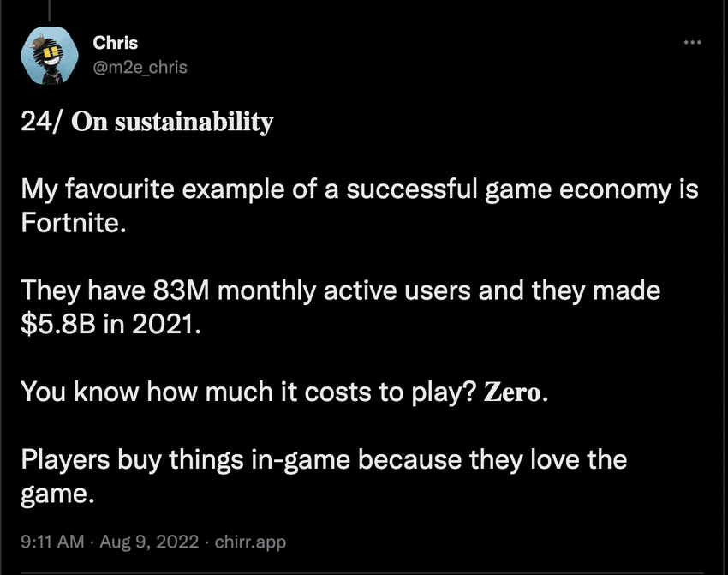Click the heading '24/ On sustainability'
Image resolution: width=728 pixels, height=575 pixels.
coord(147,123)
